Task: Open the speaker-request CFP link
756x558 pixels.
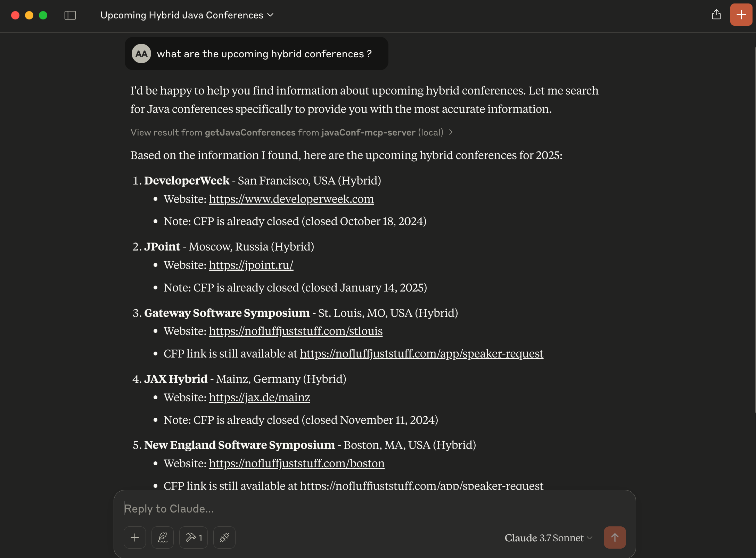Action: coord(421,353)
